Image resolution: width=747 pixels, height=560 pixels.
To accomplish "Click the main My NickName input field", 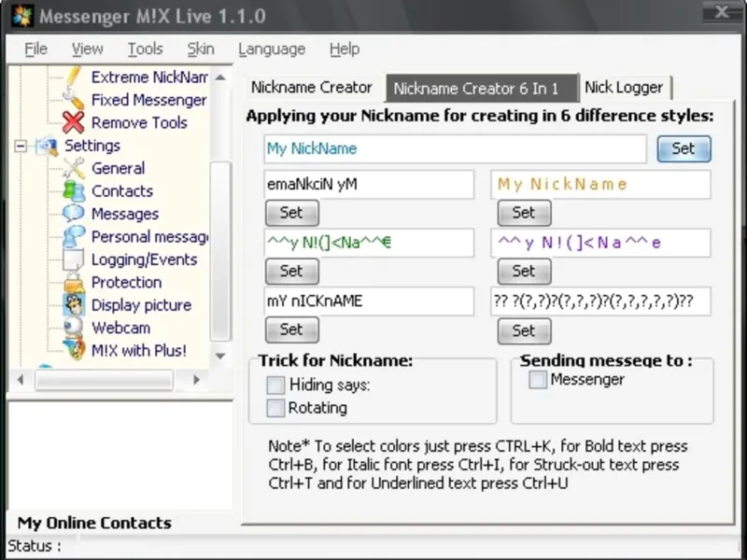I will point(455,148).
